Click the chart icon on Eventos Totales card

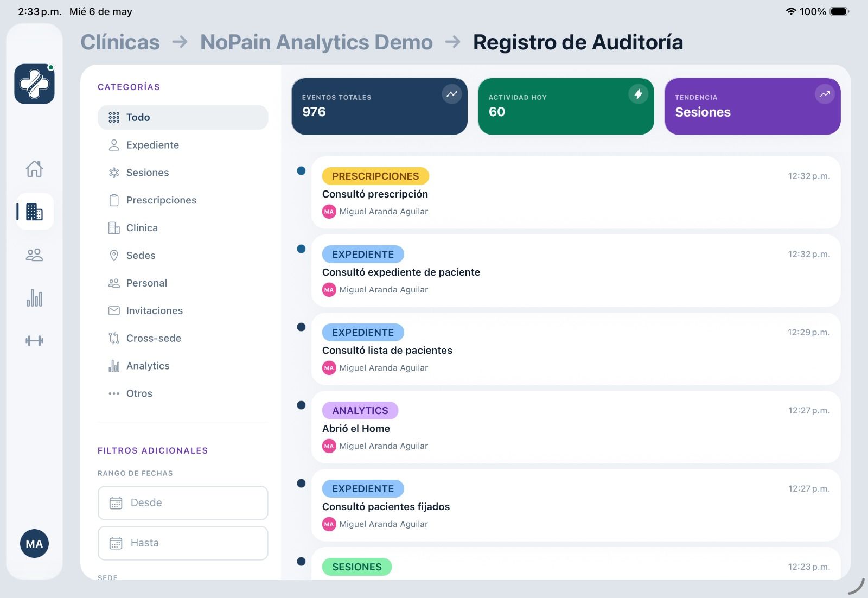pos(452,94)
